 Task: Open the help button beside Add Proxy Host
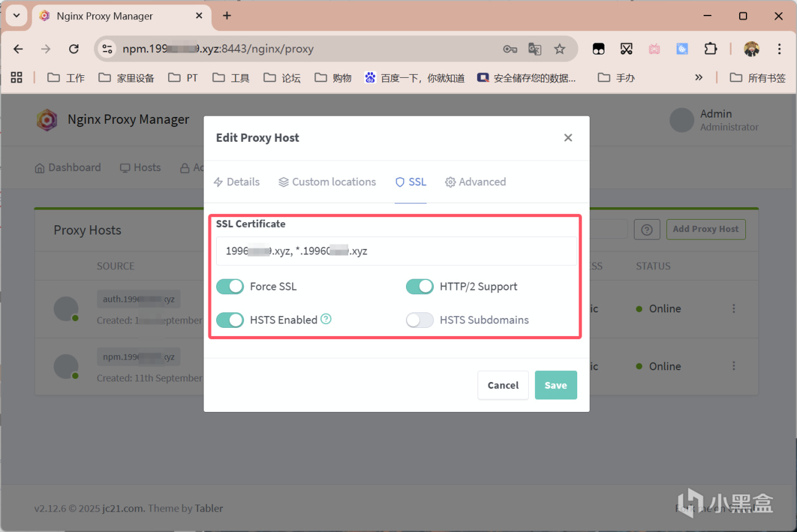[x=647, y=230]
